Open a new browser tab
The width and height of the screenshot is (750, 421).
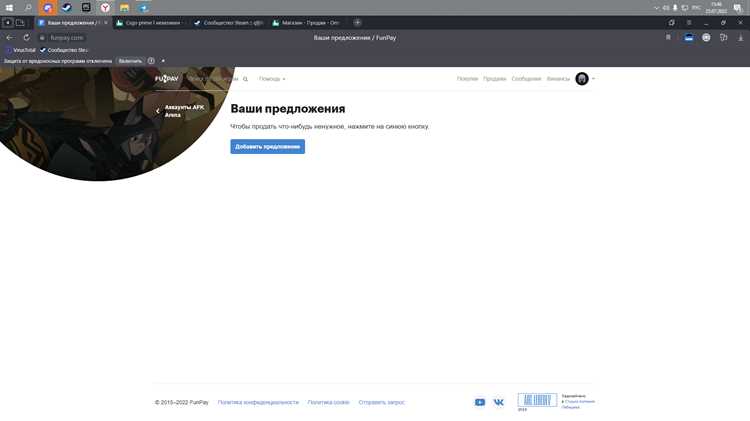pos(357,22)
